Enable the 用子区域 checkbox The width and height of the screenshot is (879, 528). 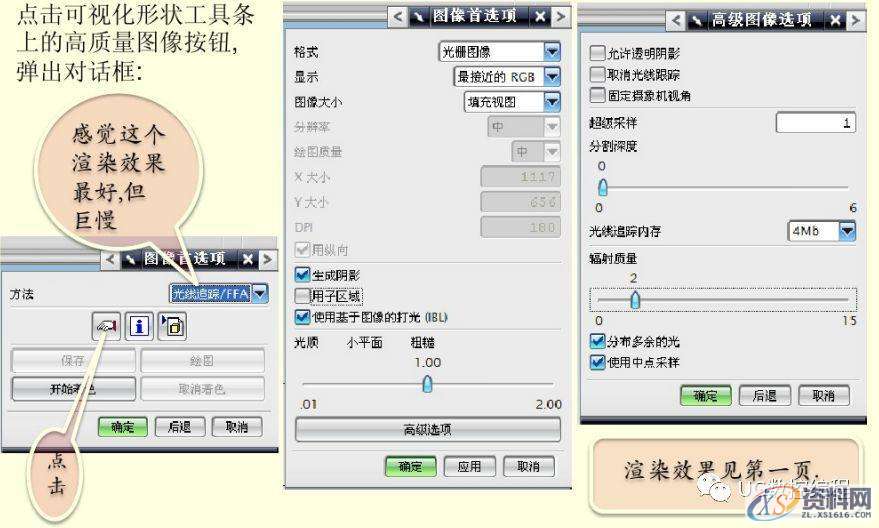302,295
